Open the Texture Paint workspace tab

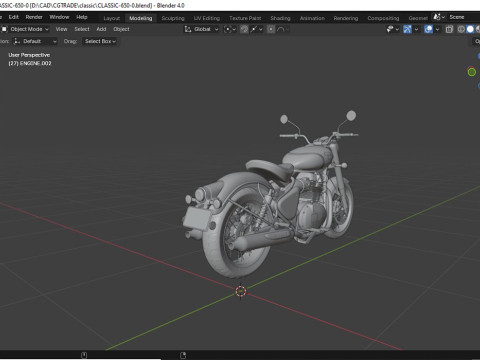(x=245, y=18)
